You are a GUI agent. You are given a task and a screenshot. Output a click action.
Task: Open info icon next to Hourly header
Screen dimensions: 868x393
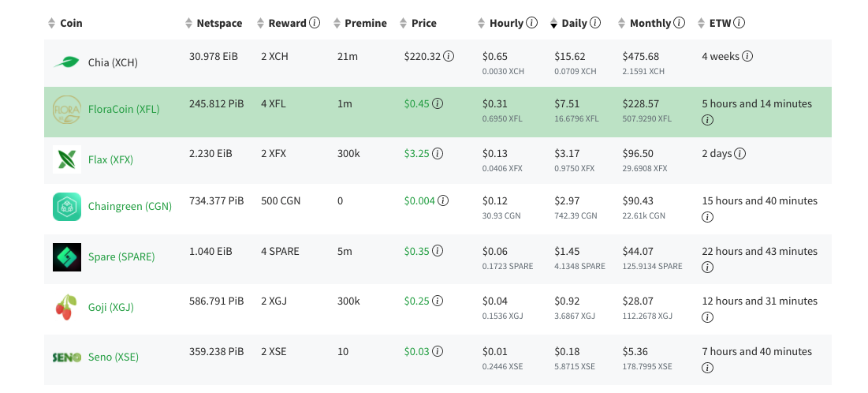531,23
